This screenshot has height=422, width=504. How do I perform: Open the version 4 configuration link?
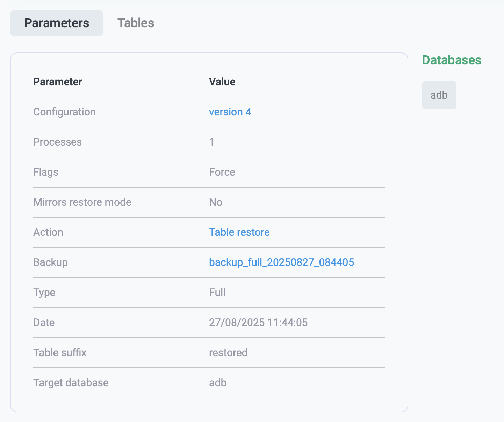point(230,112)
